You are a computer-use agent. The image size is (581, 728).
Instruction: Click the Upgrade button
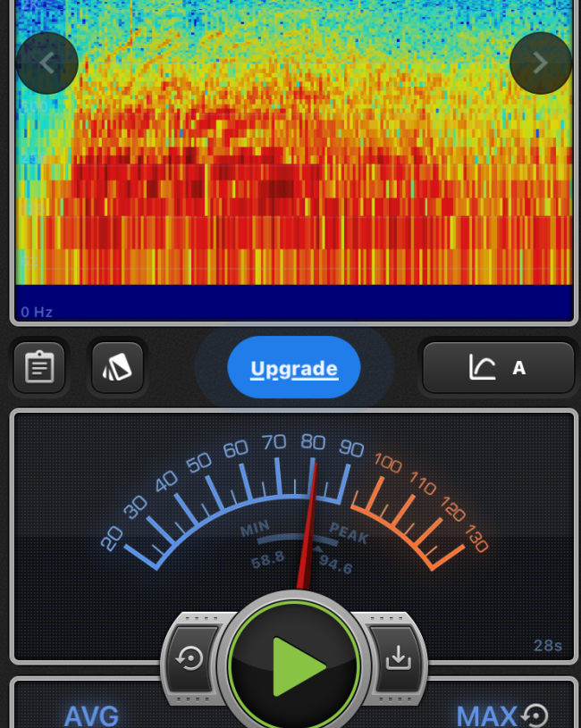pos(294,368)
